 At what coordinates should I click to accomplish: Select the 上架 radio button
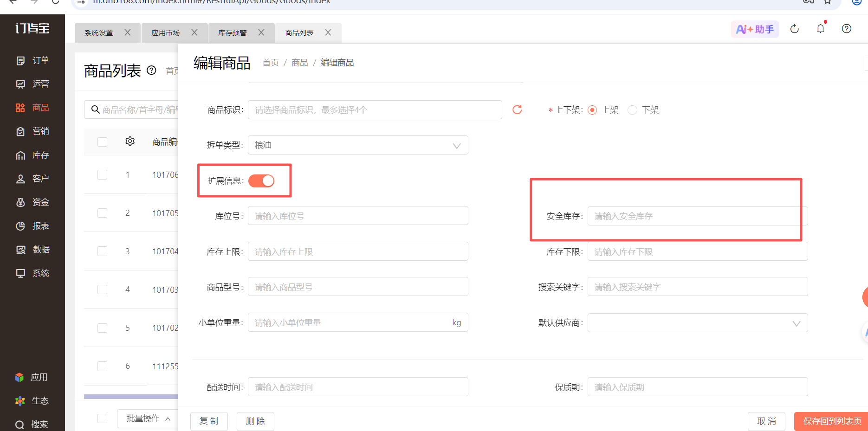pos(592,110)
